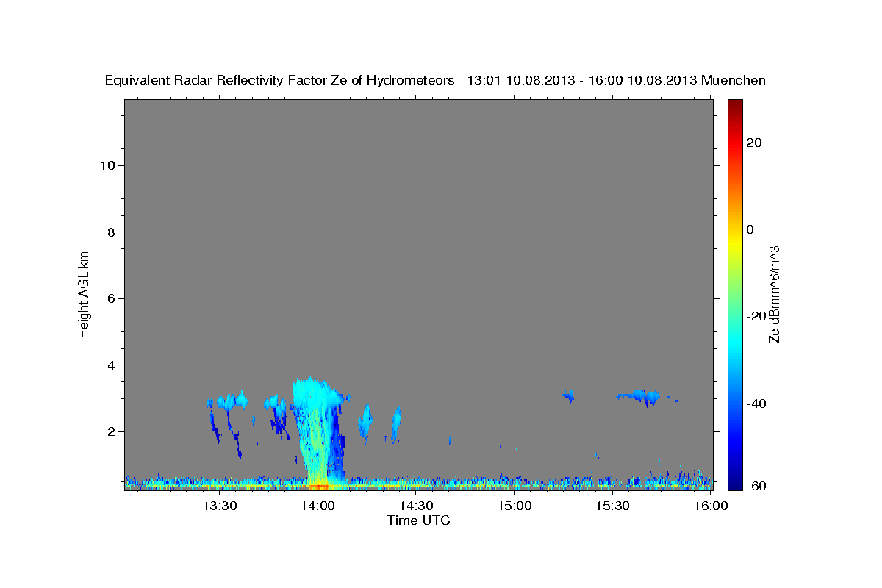
Task: Click the 13:30 time axis tick label
Action: [219, 506]
